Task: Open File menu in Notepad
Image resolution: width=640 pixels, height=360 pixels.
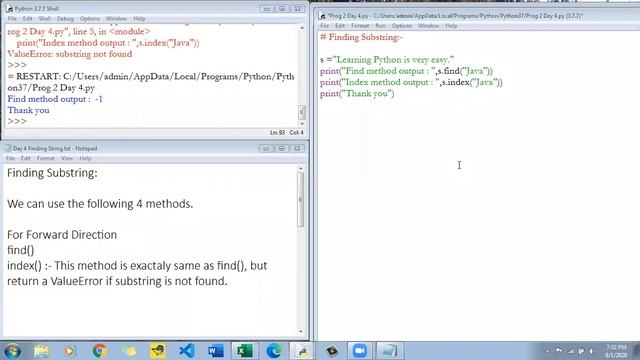Action: pyautogui.click(x=10, y=158)
